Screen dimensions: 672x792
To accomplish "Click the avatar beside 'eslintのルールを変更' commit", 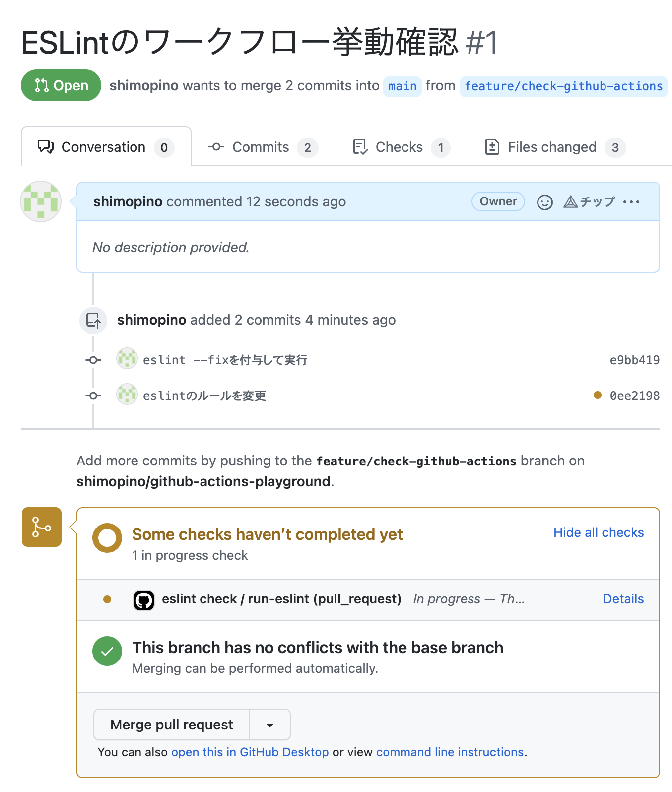I will 127,394.
